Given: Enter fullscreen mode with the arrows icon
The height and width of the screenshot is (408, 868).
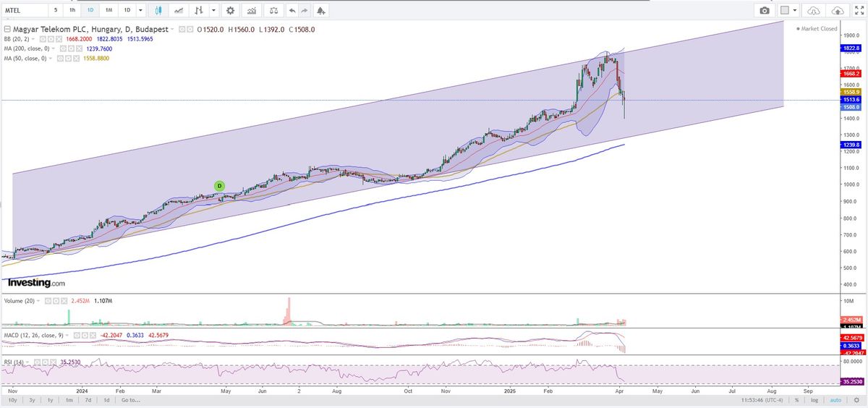Looking at the screenshot, I should click(859, 11).
